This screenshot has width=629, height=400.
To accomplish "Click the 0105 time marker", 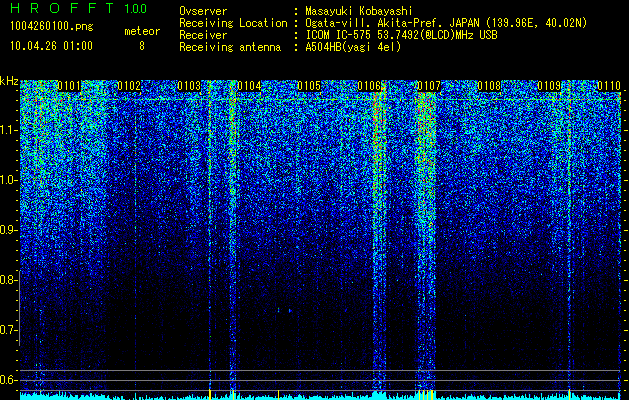I will point(309,86).
